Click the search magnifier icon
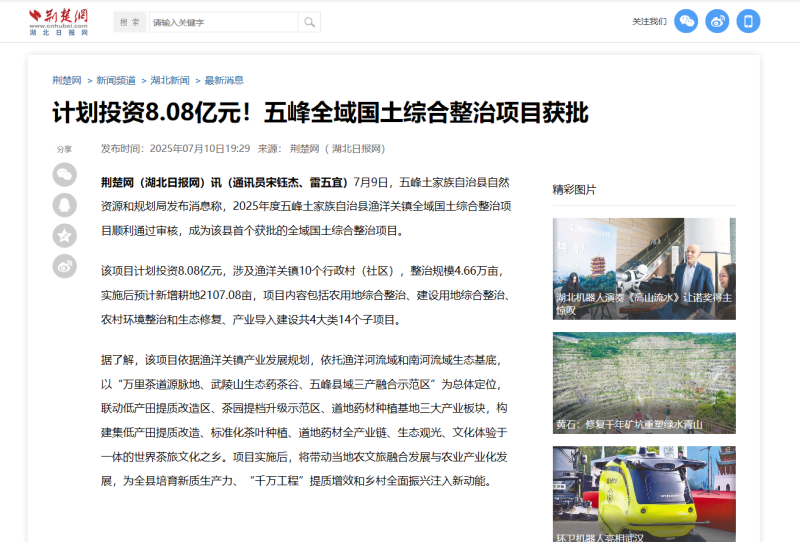Viewport: 800px width, 542px height. coord(309,22)
